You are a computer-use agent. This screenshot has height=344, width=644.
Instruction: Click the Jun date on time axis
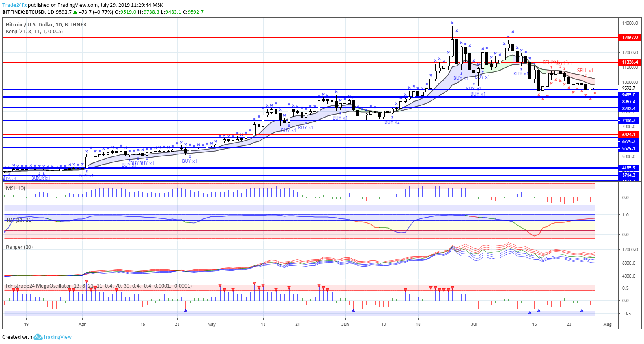345,324
